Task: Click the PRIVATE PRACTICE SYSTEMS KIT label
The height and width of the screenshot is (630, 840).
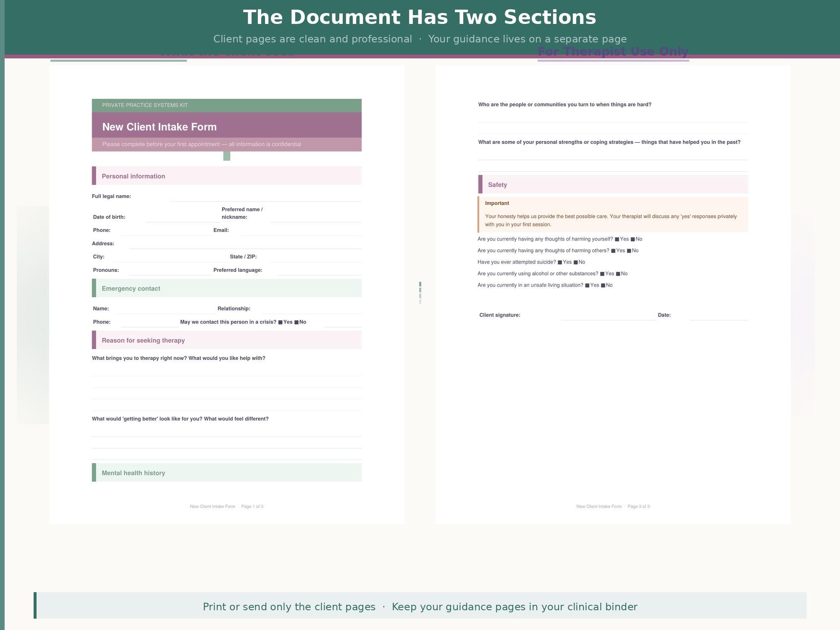Action: [x=145, y=105]
